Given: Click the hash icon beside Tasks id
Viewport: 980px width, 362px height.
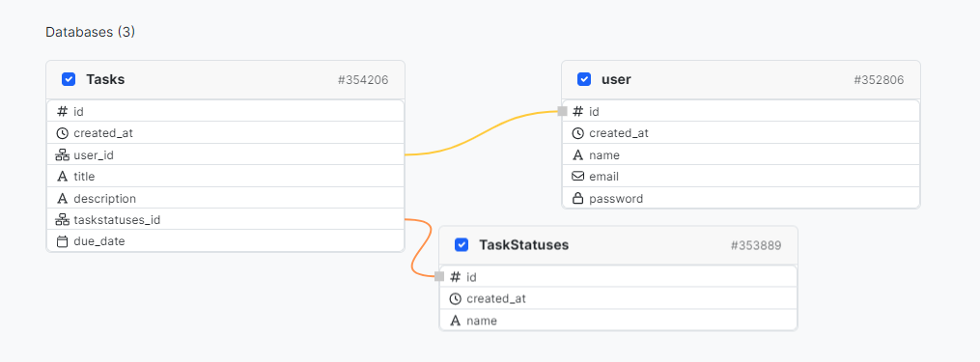Looking at the screenshot, I should [62, 111].
